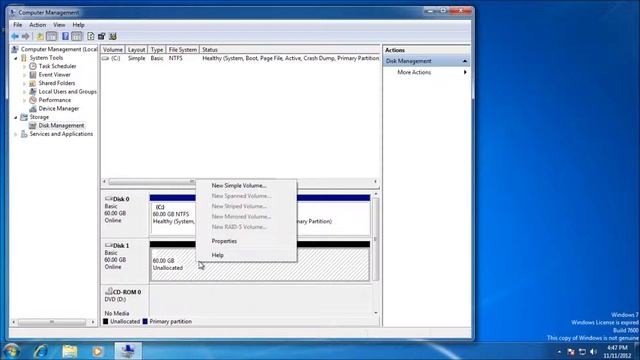Click the Forward arrow in the toolbar
Screen dimensions: 640x360
pos(25,37)
